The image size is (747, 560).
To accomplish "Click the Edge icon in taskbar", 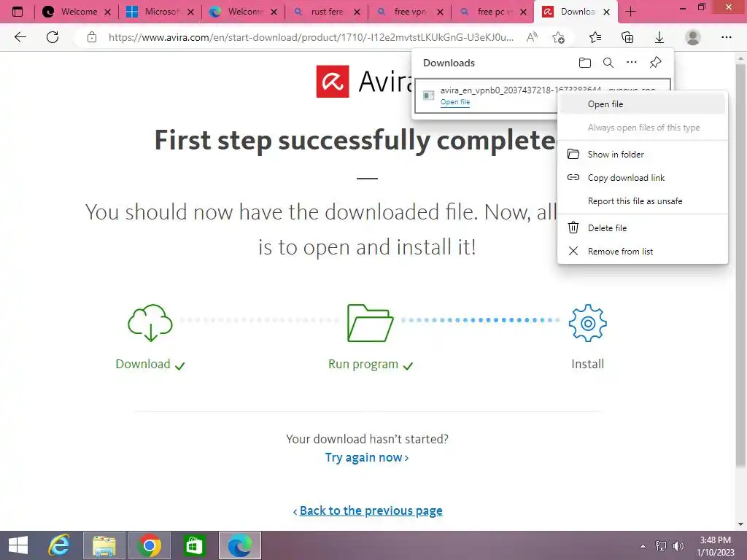I will 239,545.
